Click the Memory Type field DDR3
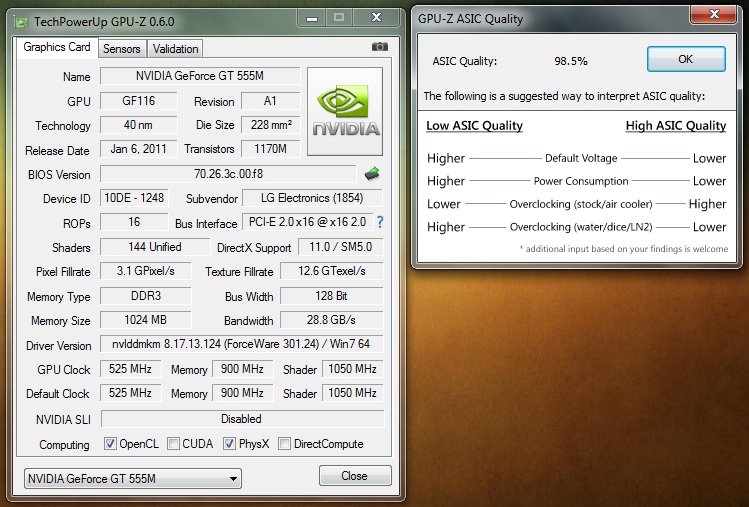 (x=146, y=296)
